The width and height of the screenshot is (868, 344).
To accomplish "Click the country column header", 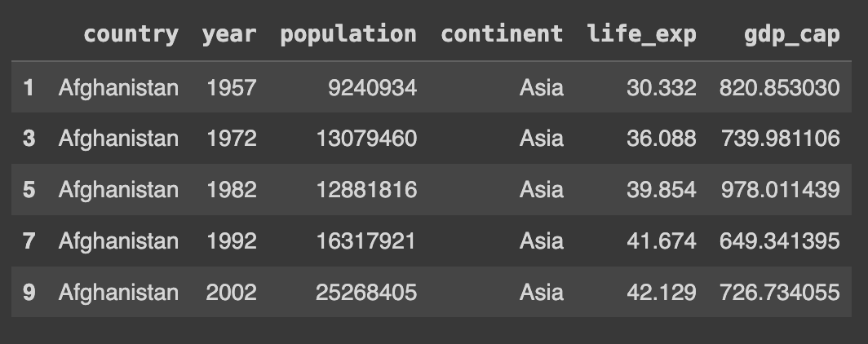I will click(x=131, y=34).
